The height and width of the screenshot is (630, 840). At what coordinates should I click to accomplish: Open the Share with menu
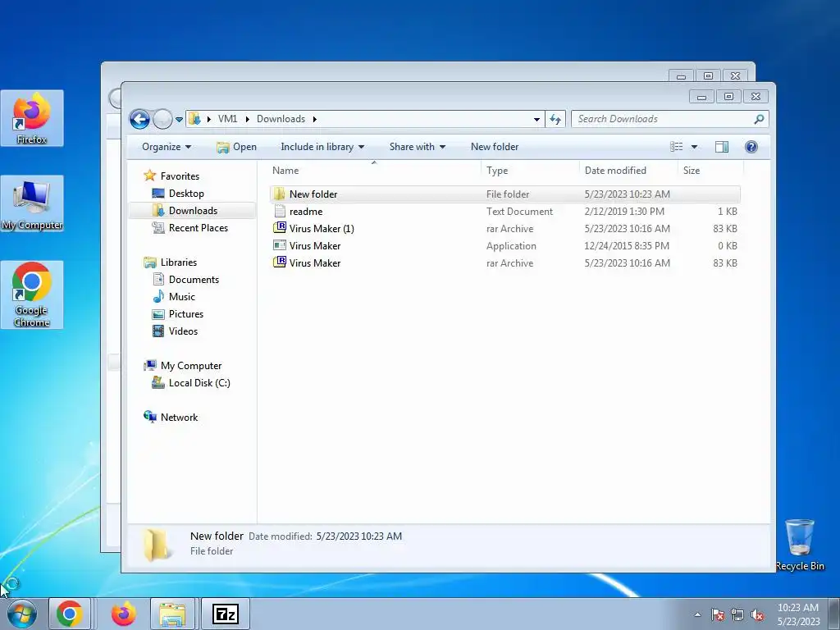pos(417,147)
